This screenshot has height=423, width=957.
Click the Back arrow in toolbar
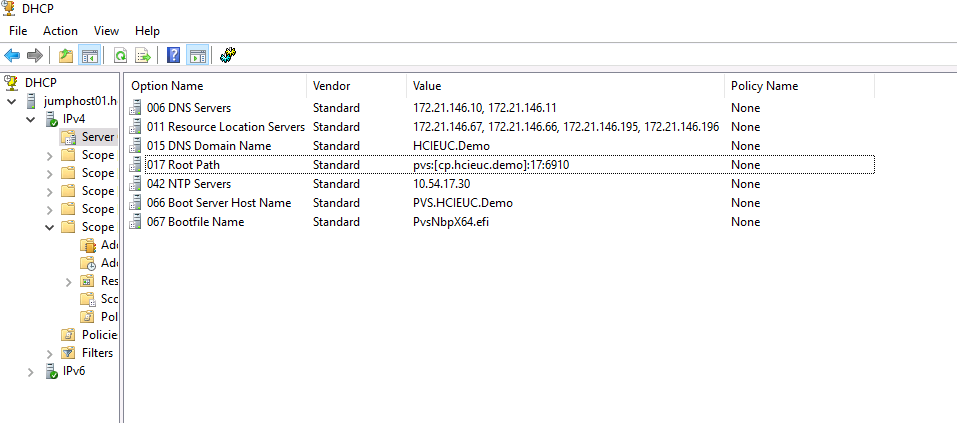[12, 55]
